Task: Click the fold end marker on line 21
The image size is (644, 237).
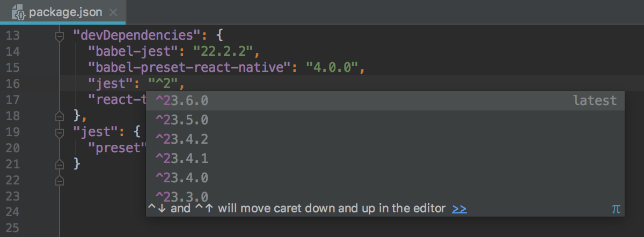Action: tap(59, 164)
